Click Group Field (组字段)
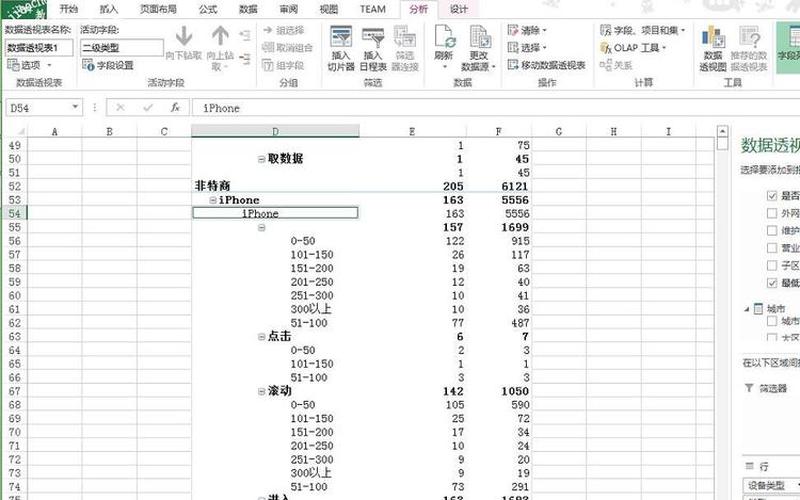 (x=284, y=65)
